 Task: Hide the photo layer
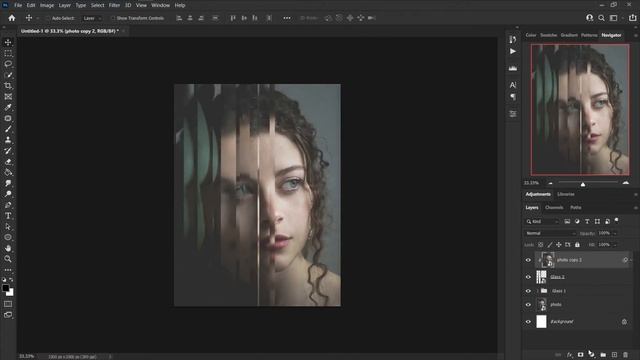coord(528,304)
